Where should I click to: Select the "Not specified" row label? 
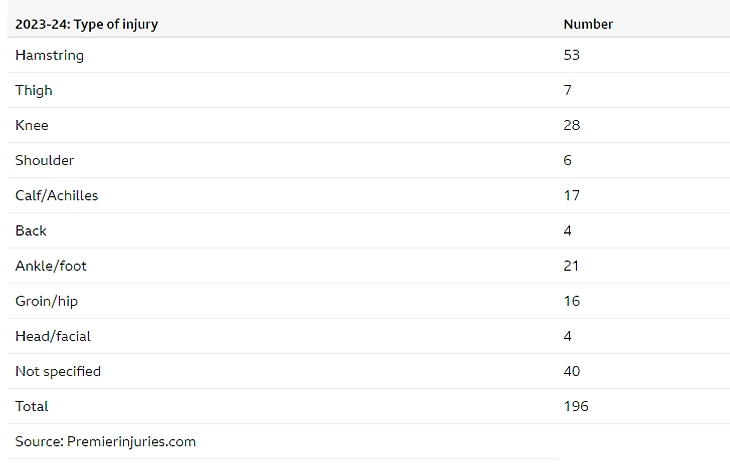tap(57, 371)
